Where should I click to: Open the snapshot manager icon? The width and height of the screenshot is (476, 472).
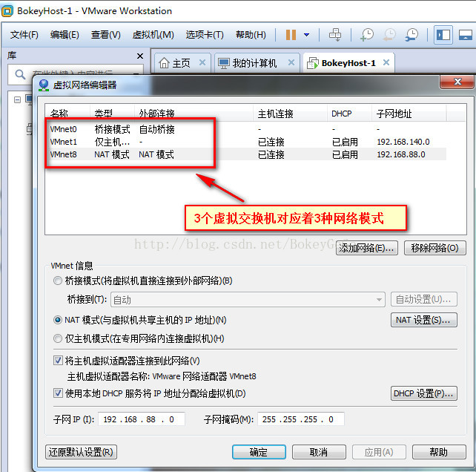coord(412,35)
